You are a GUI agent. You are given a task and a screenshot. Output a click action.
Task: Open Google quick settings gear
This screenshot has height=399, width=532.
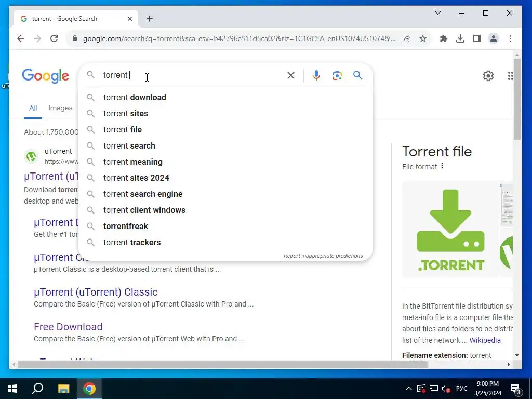488,76
